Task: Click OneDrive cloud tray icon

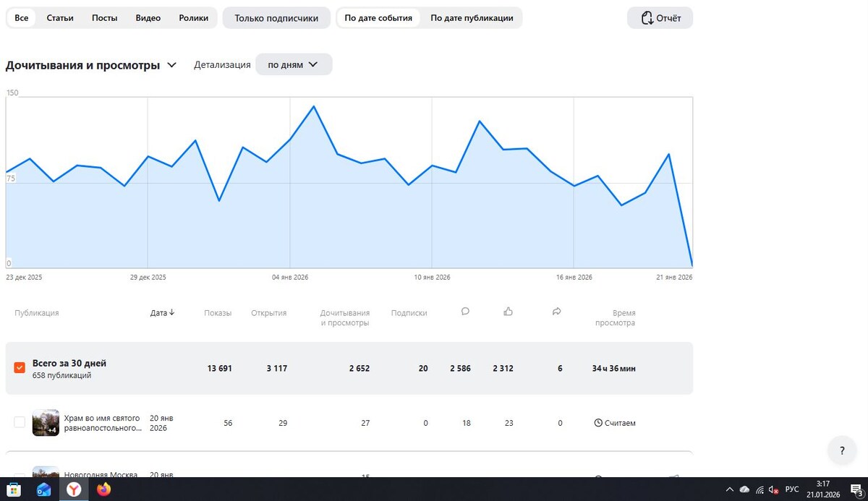Action: [744, 489]
